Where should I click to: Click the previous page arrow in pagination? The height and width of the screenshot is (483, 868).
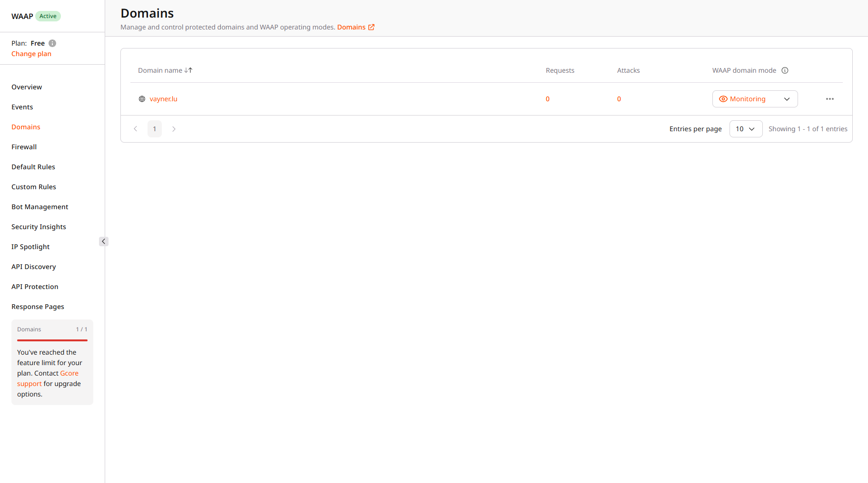click(x=136, y=128)
